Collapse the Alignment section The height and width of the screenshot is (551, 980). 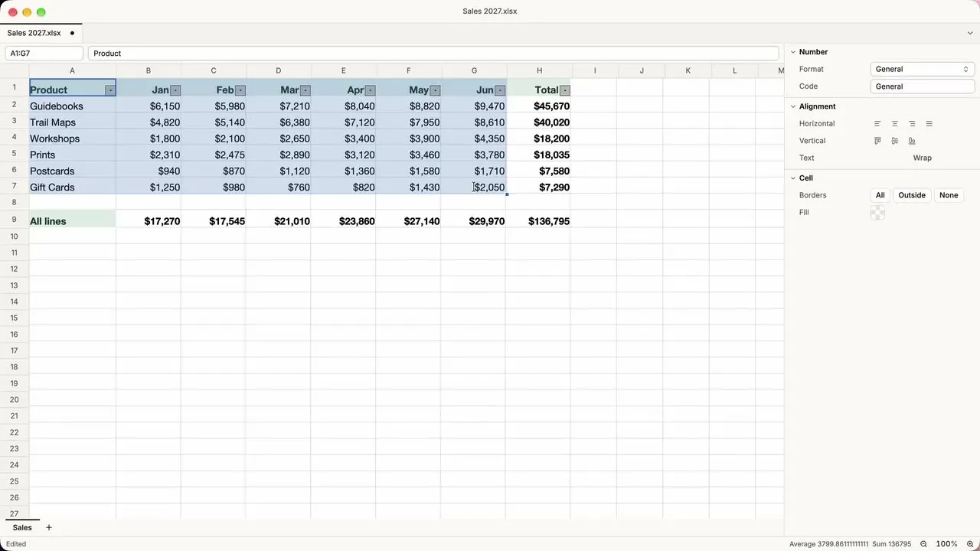793,106
